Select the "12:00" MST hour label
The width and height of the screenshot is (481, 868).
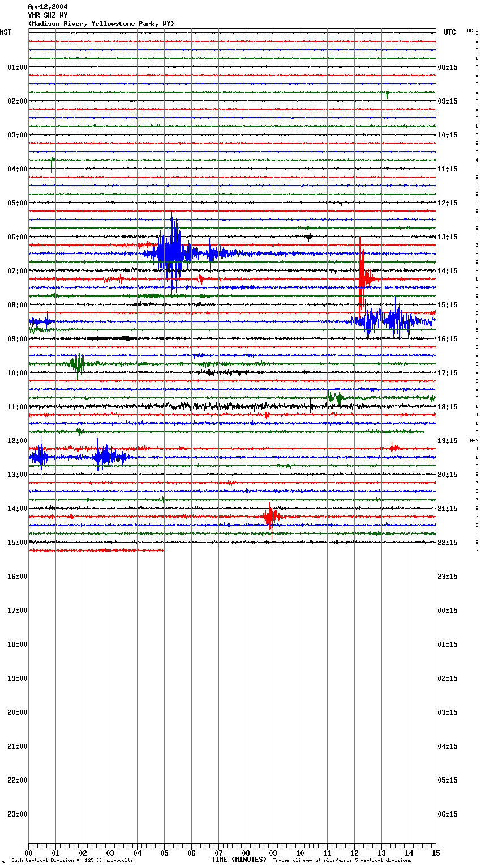pyautogui.click(x=18, y=441)
